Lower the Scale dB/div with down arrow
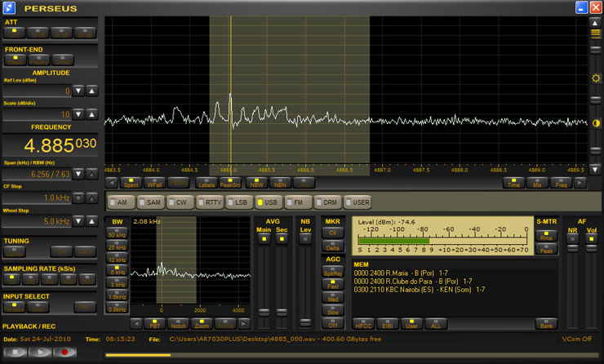 tap(78, 114)
